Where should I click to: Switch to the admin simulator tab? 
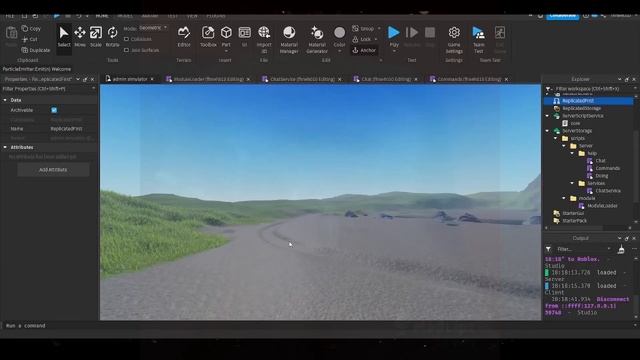[129, 79]
